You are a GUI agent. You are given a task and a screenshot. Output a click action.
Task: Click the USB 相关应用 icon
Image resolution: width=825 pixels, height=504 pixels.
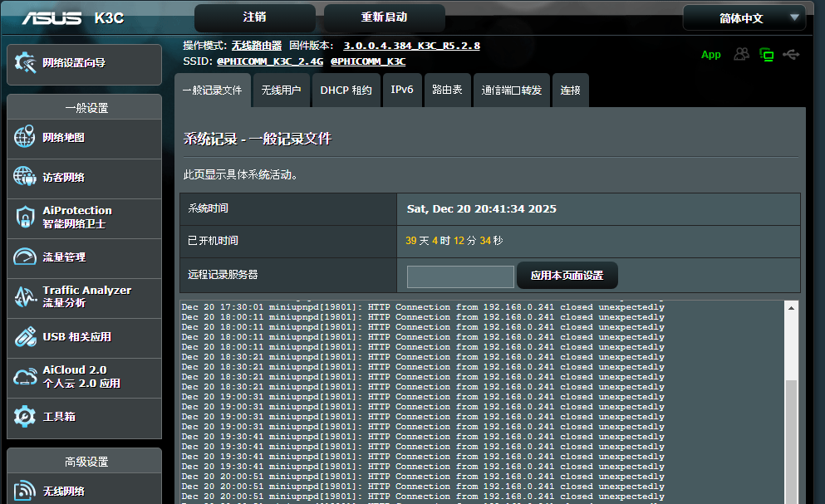tap(25, 337)
